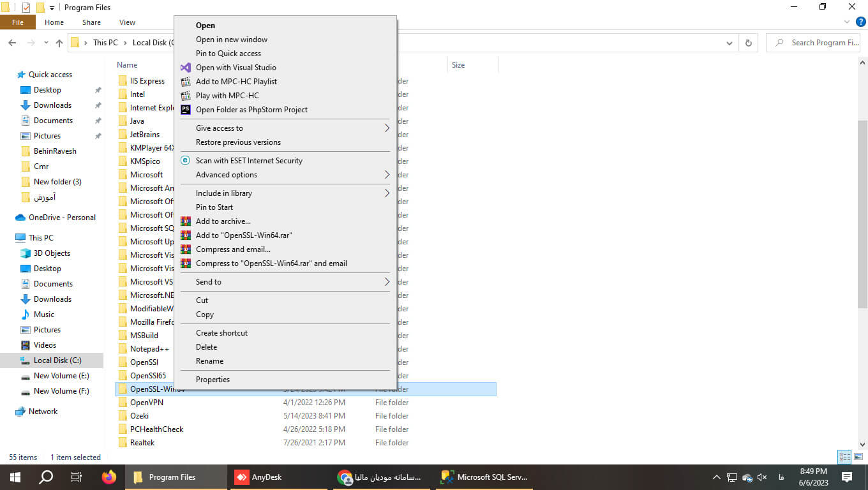The image size is (868, 490).
Task: Click the Visual Studio icon in context menu
Action: click(185, 68)
